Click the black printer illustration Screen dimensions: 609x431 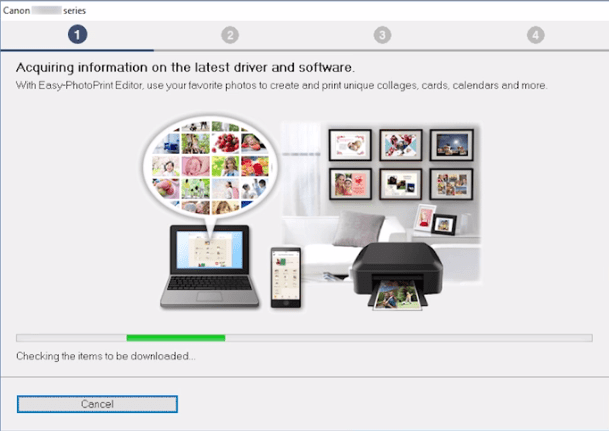(x=397, y=276)
